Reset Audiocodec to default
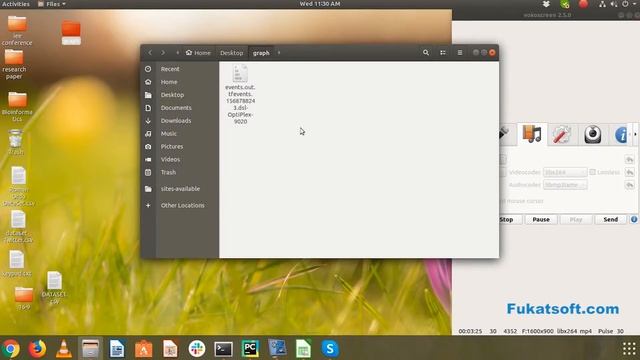This screenshot has height=360, width=640. click(x=629, y=185)
